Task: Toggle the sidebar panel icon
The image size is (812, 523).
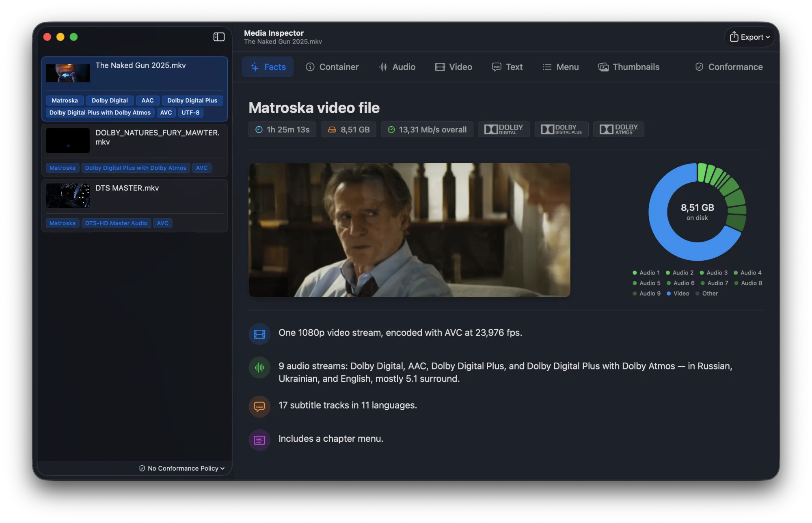Action: (219, 37)
